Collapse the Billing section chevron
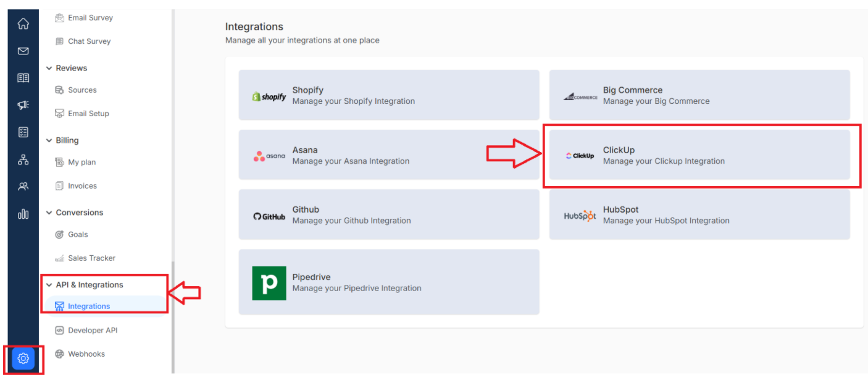The image size is (868, 377). (49, 141)
